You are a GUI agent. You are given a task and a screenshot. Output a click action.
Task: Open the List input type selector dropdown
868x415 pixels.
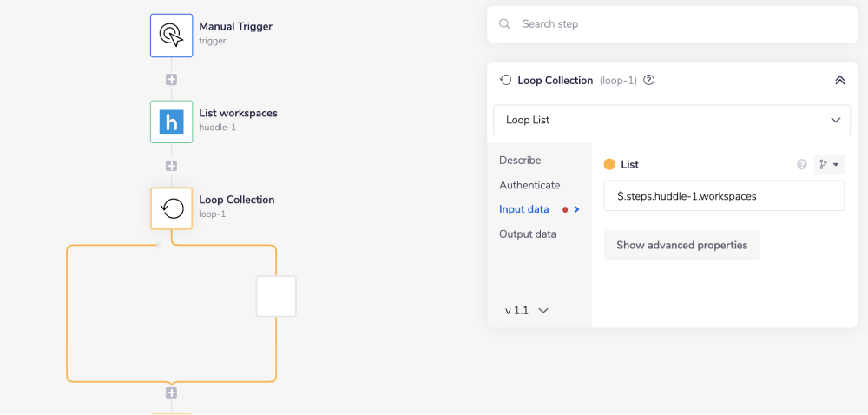tap(829, 165)
